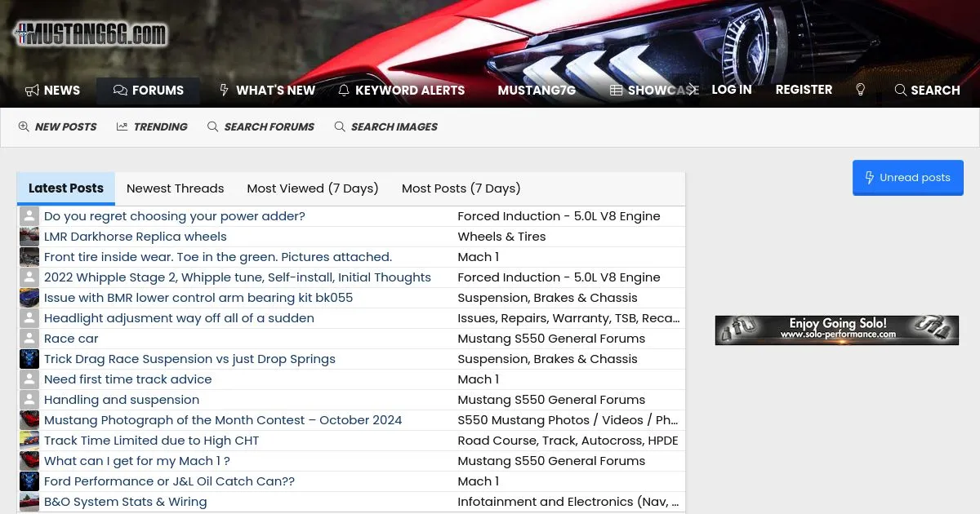Click the Register link
The image size is (980, 514).
point(804,90)
